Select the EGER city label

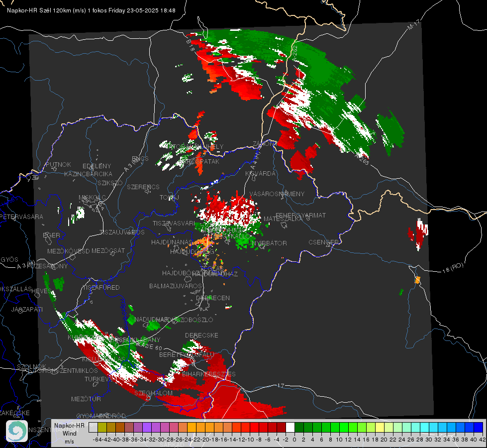click(x=52, y=235)
